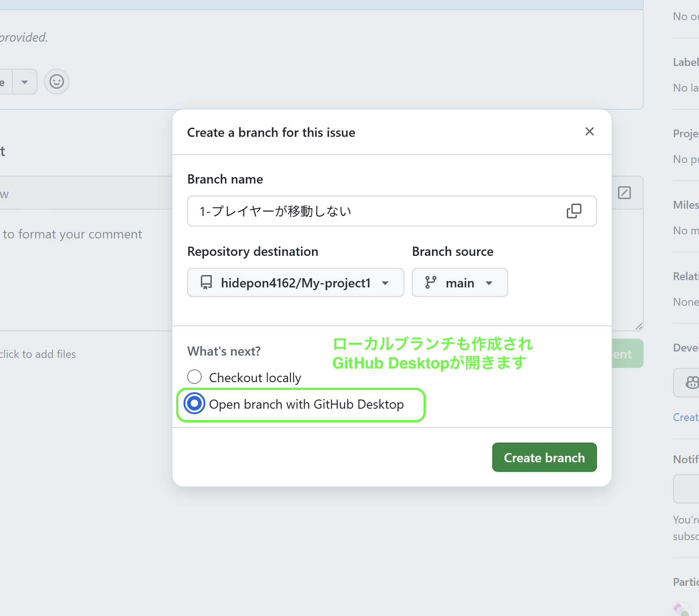Click the slash edit icon in comment toolbar

624,193
